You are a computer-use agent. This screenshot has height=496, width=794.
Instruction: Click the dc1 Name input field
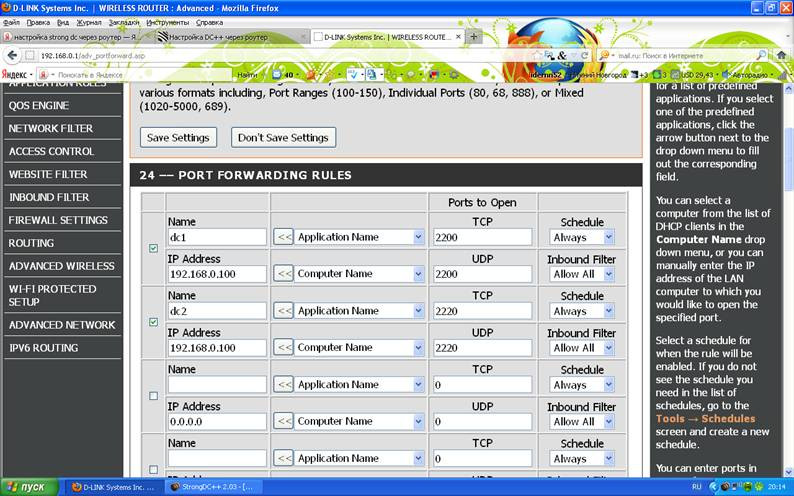point(217,237)
